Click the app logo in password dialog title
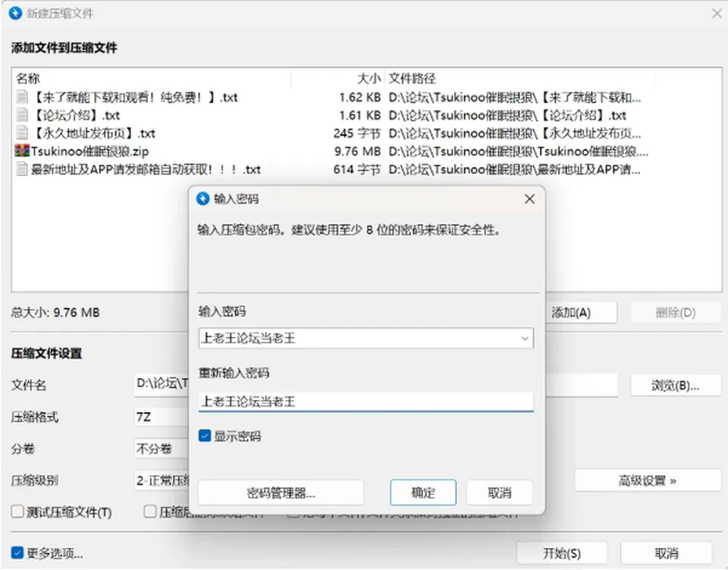Viewport: 728px width, 570px height. [x=203, y=199]
